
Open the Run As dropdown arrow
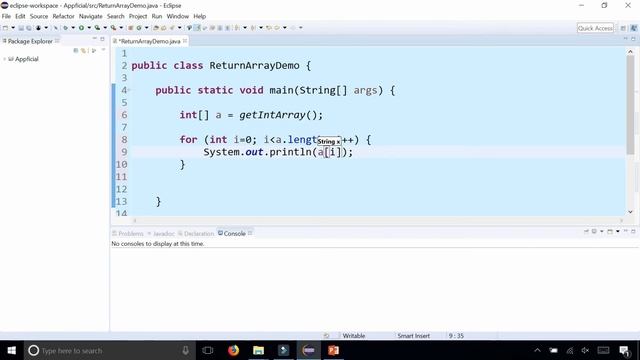89,28
